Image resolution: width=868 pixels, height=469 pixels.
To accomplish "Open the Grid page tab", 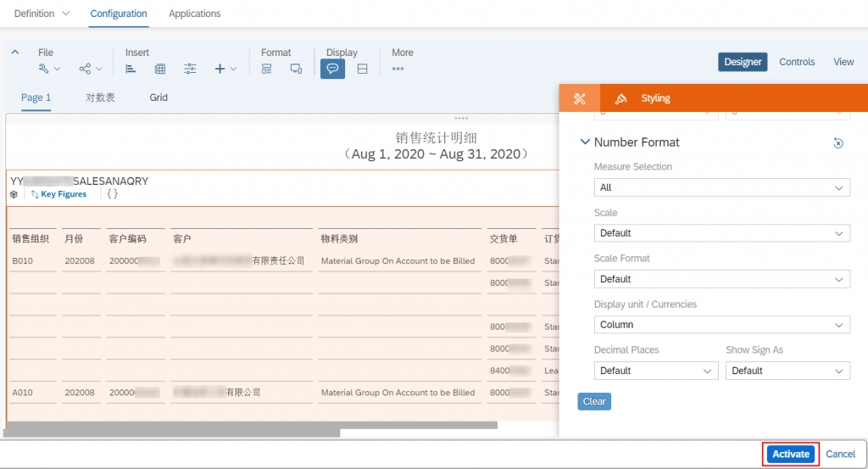I will click(x=159, y=98).
